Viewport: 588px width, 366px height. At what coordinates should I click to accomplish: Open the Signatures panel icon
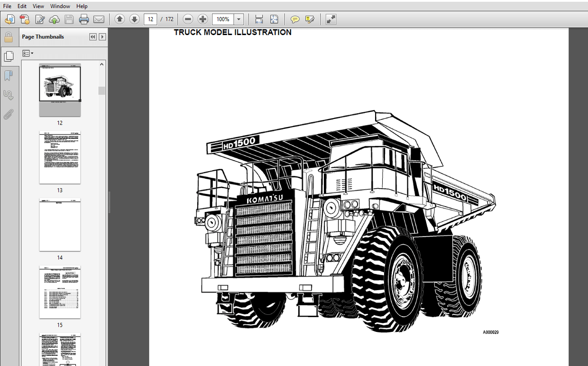(9, 95)
